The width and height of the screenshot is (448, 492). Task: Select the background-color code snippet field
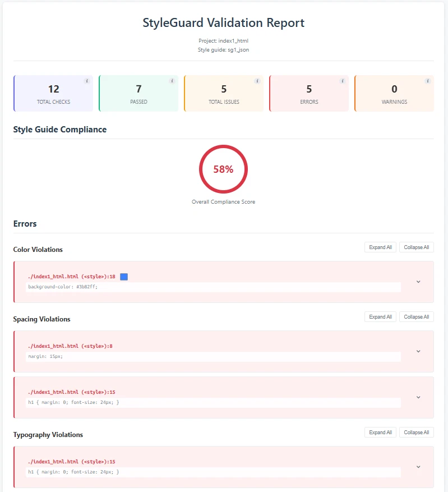pos(213,286)
